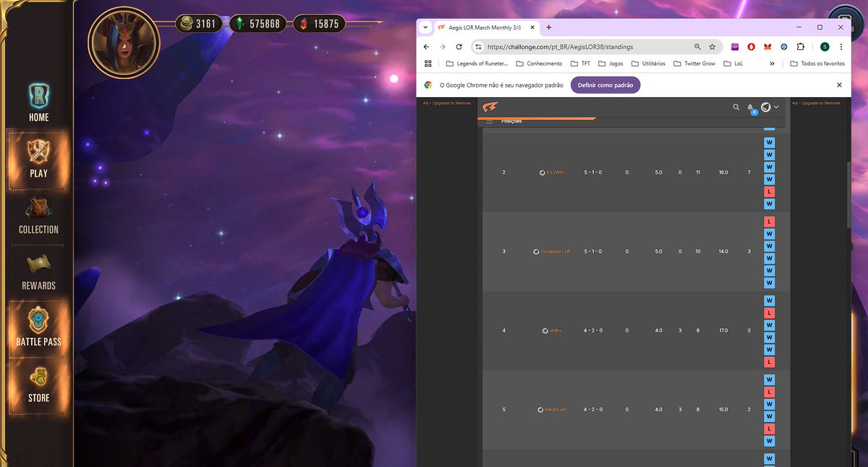Open a new Chrome tab

pos(548,28)
